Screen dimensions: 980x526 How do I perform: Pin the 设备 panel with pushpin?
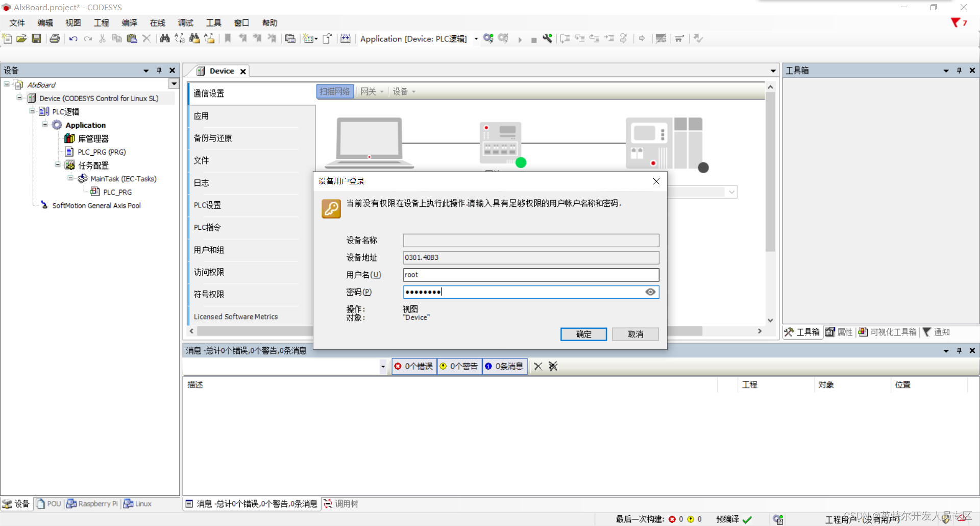(159, 70)
